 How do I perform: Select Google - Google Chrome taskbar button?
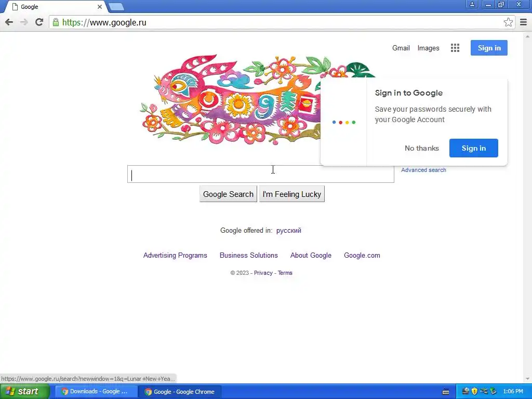[x=180, y=392]
